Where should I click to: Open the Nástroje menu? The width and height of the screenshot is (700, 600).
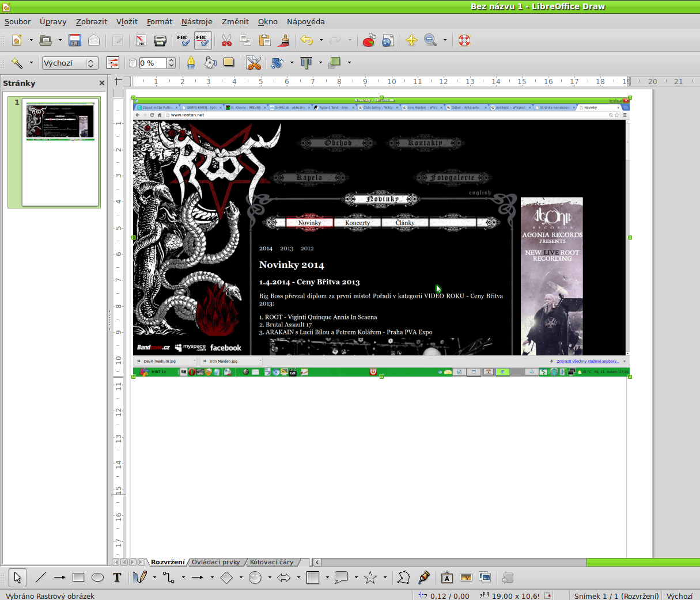pyautogui.click(x=197, y=21)
